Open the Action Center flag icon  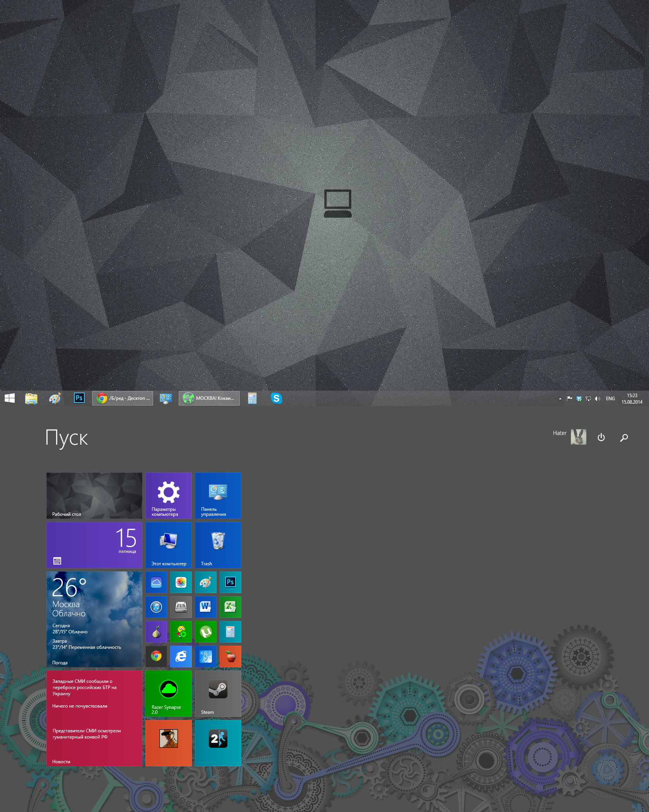569,399
